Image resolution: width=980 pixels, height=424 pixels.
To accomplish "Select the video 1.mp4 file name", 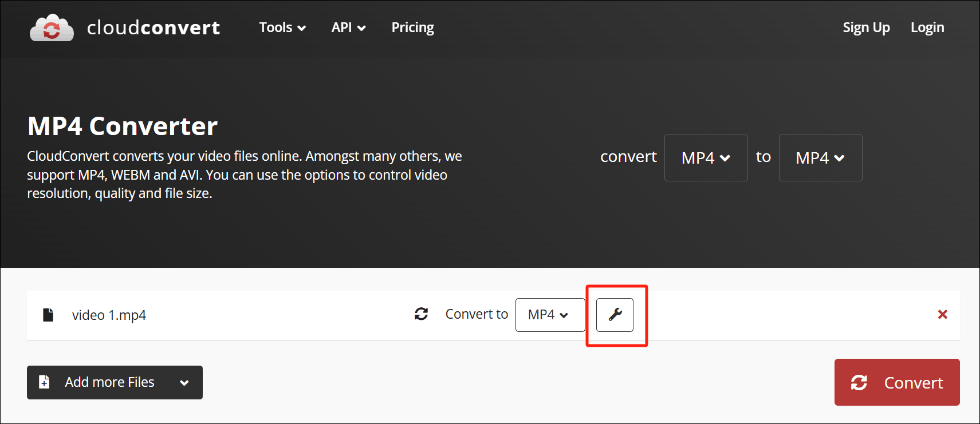I will pyautogui.click(x=109, y=315).
